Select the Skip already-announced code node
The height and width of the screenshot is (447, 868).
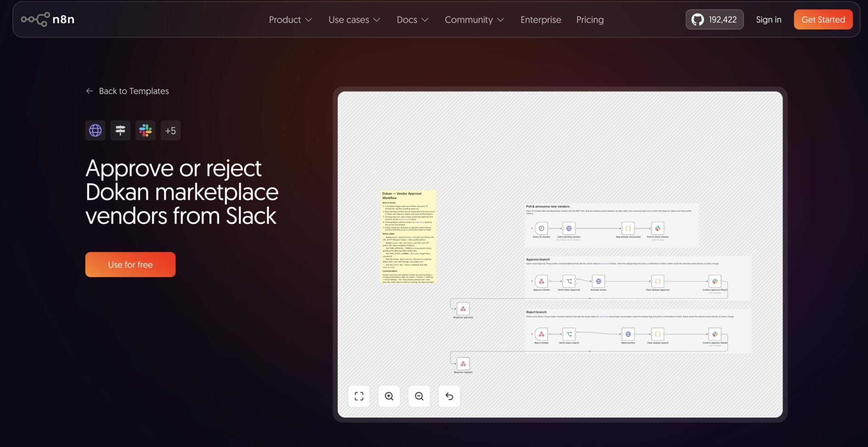[628, 229]
